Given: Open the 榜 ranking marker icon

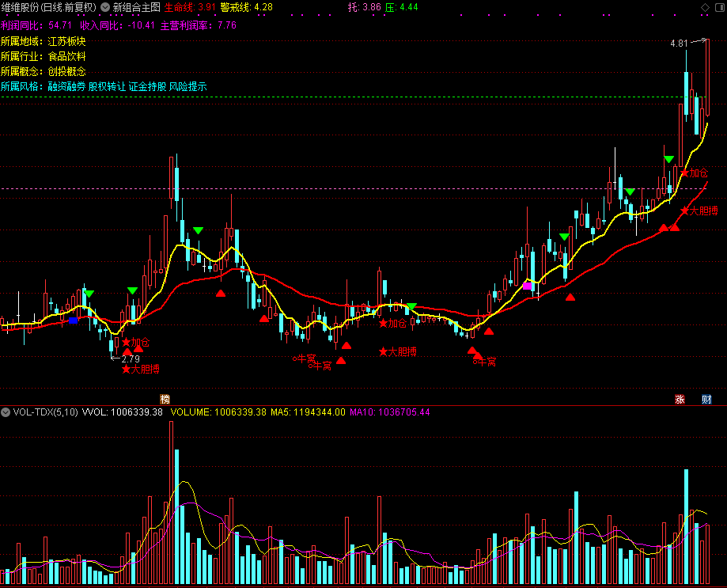Looking at the screenshot, I should (x=165, y=399).
